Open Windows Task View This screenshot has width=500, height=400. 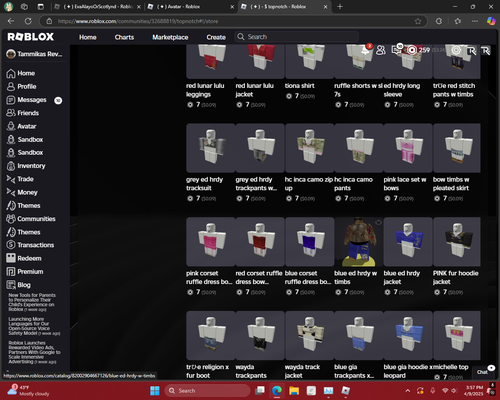pos(260,390)
